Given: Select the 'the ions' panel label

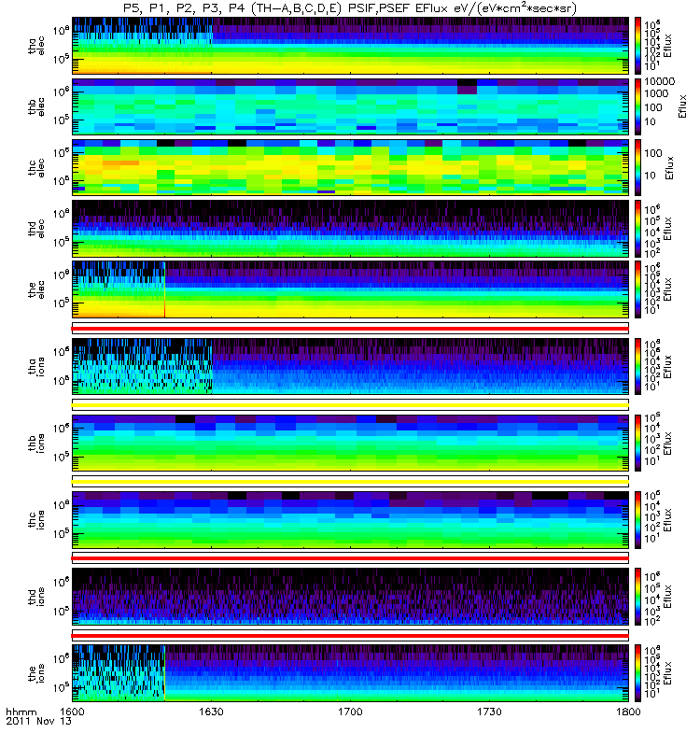Looking at the screenshot, I should click(x=36, y=673).
